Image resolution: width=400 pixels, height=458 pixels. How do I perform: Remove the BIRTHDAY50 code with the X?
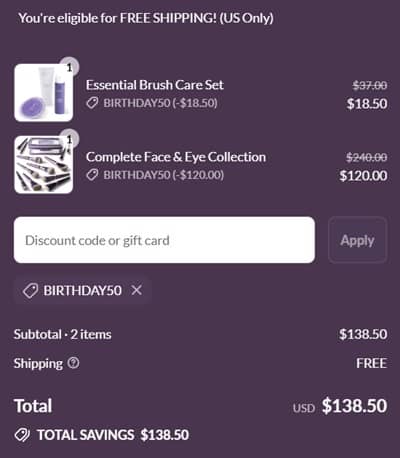137,290
